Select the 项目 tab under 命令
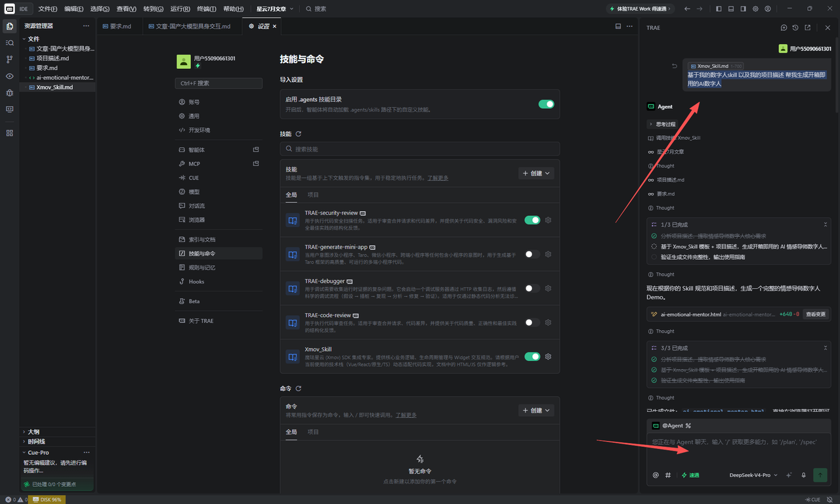840x504 pixels. coord(313,432)
